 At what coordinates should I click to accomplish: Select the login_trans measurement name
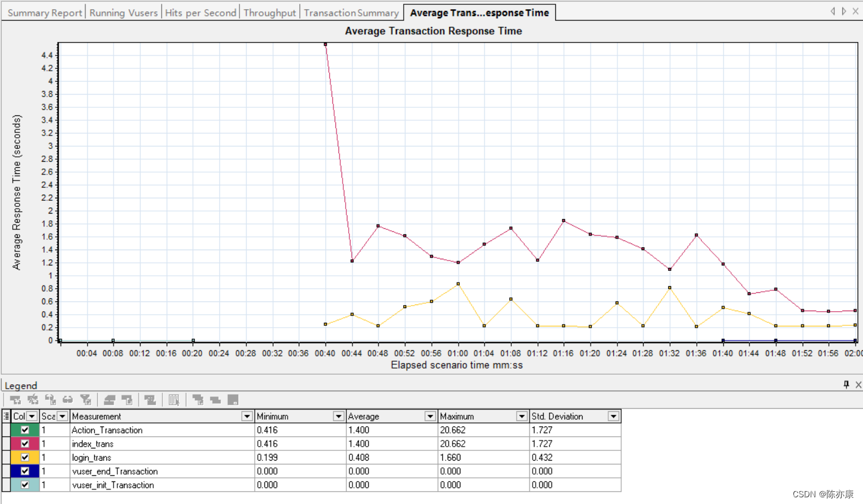click(92, 458)
